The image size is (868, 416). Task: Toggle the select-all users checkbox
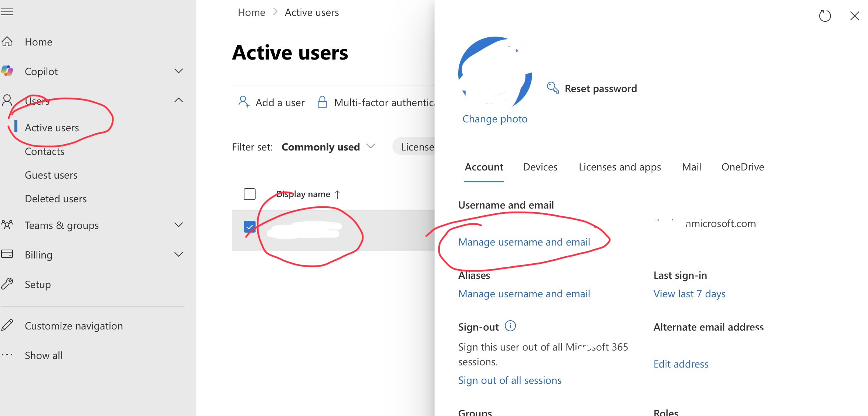(x=250, y=194)
